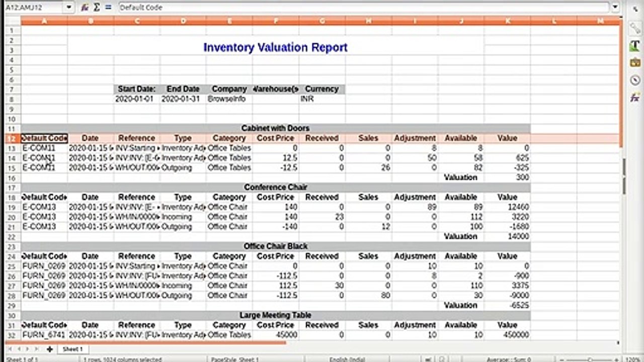Select the Currency header cell
Screen dimensions: 644x362
[x=322, y=89]
